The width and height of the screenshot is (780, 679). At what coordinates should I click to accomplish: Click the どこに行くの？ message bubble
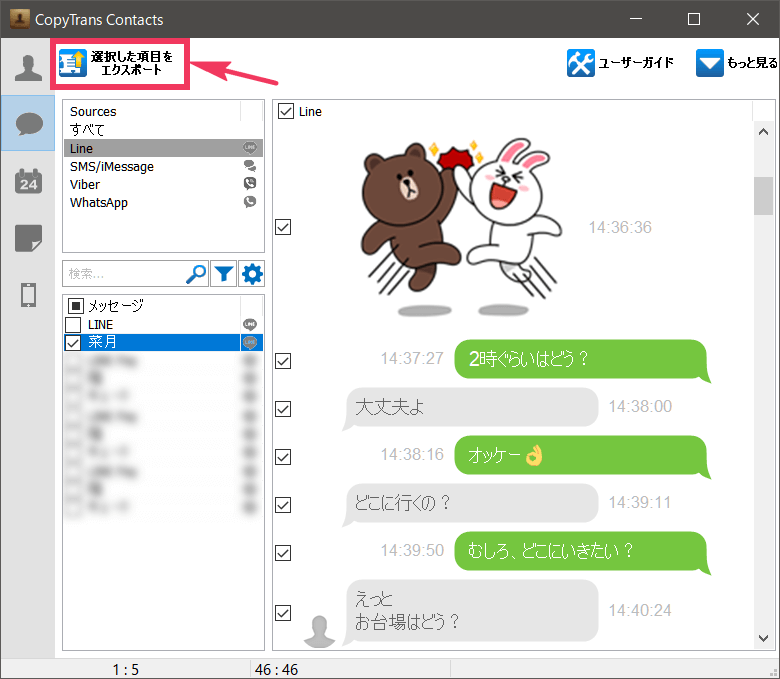(x=470, y=504)
